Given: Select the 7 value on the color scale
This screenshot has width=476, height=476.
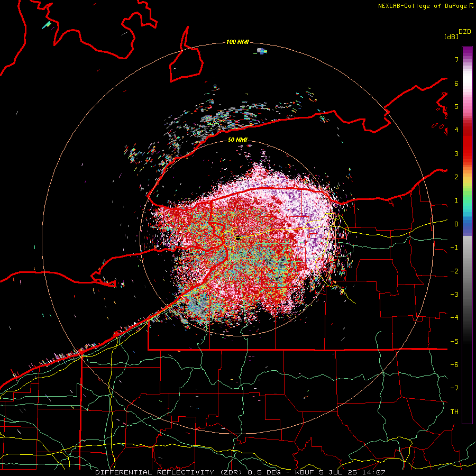Looking at the screenshot, I should pyautogui.click(x=456, y=59).
